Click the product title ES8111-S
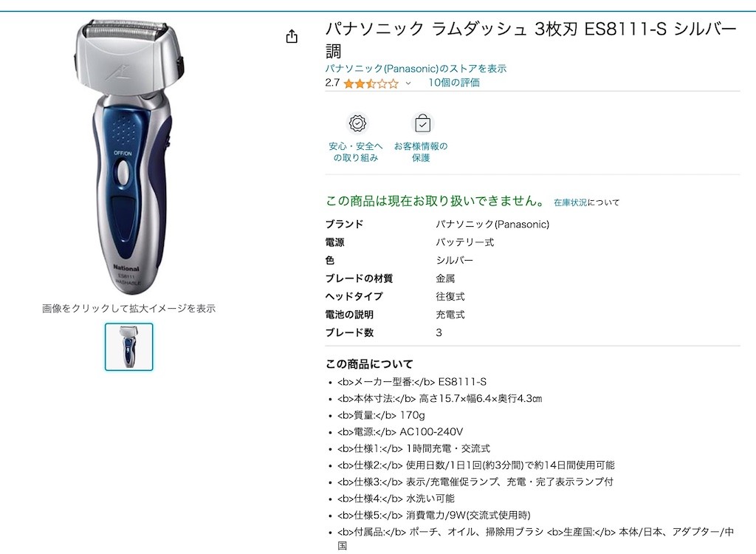This screenshot has width=756, height=554. (x=531, y=39)
